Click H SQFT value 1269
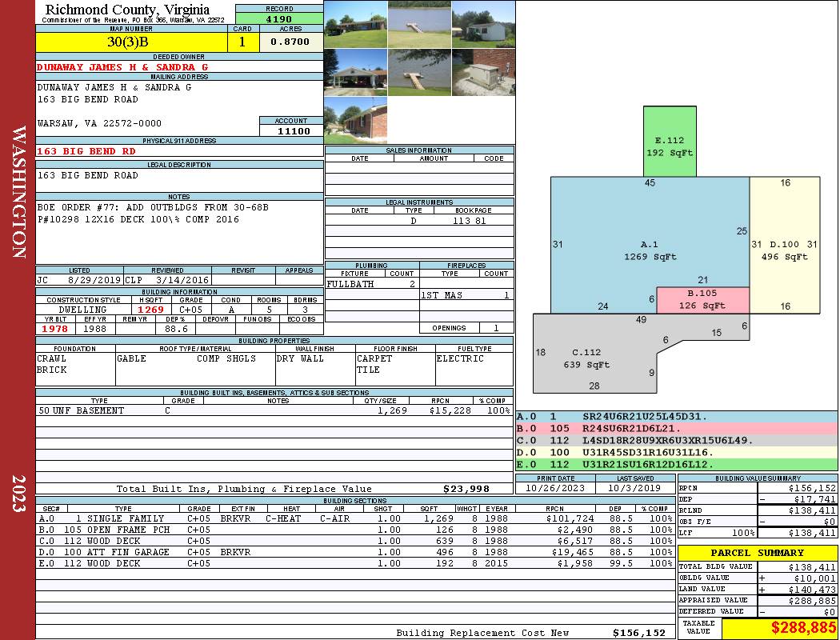The width and height of the screenshot is (840, 640). click(x=151, y=310)
